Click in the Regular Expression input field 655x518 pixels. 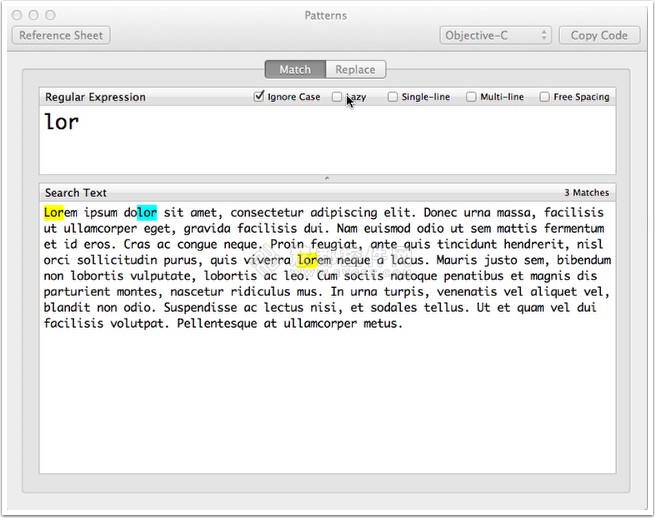(x=328, y=140)
